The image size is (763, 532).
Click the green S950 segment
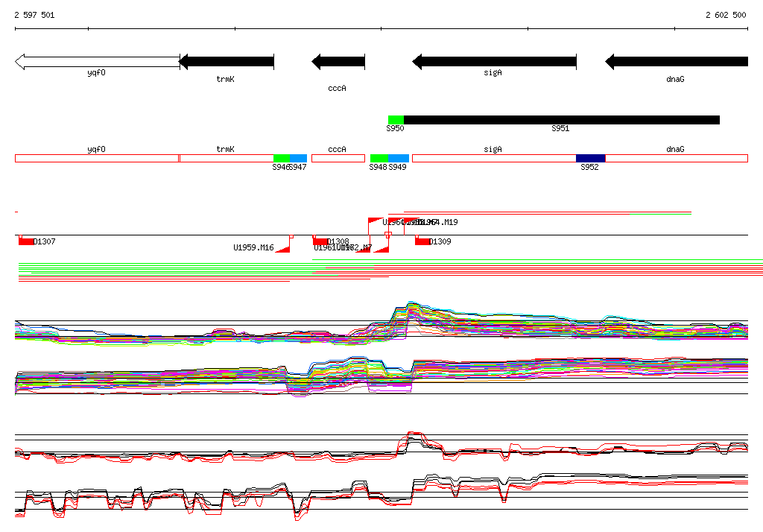click(396, 120)
